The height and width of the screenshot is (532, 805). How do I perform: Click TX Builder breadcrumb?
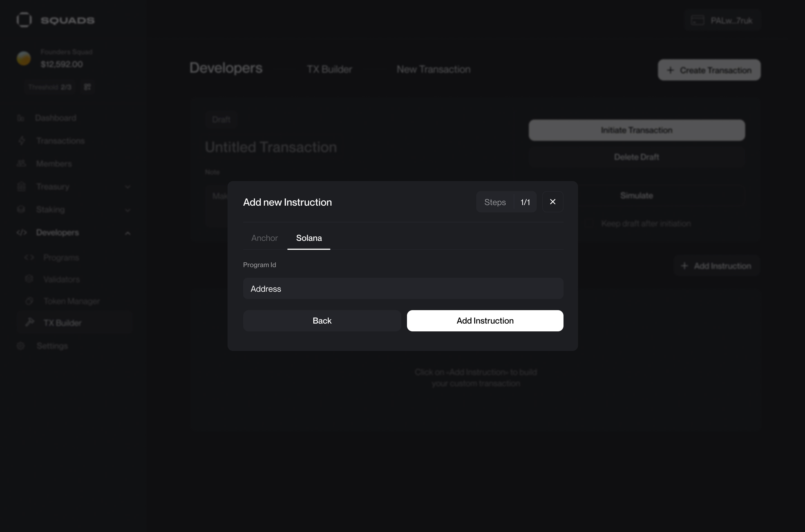330,69
